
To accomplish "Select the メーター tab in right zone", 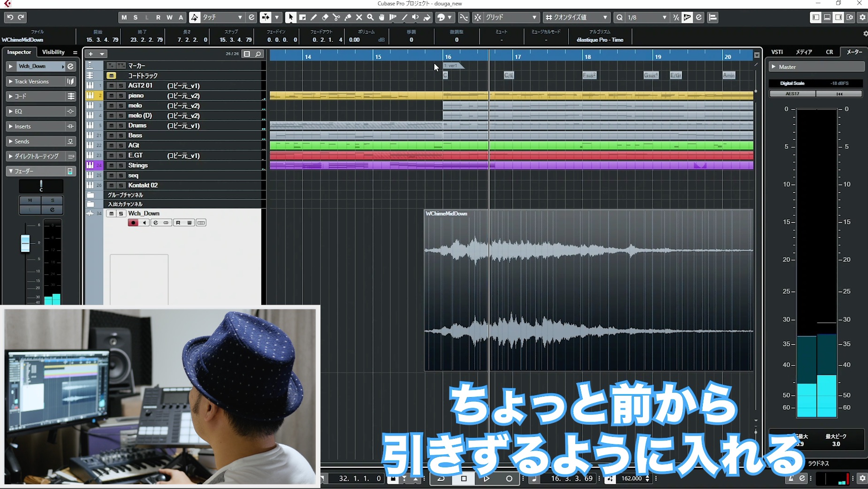I will [854, 52].
